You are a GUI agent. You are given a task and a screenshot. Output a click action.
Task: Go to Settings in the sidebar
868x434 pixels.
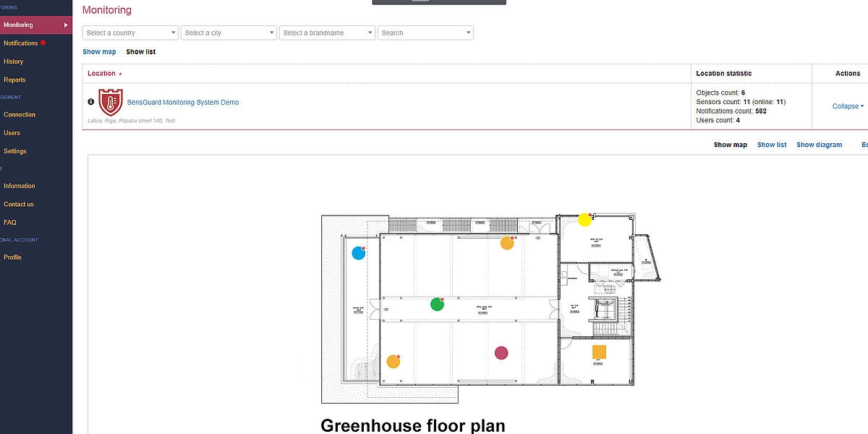[14, 151]
